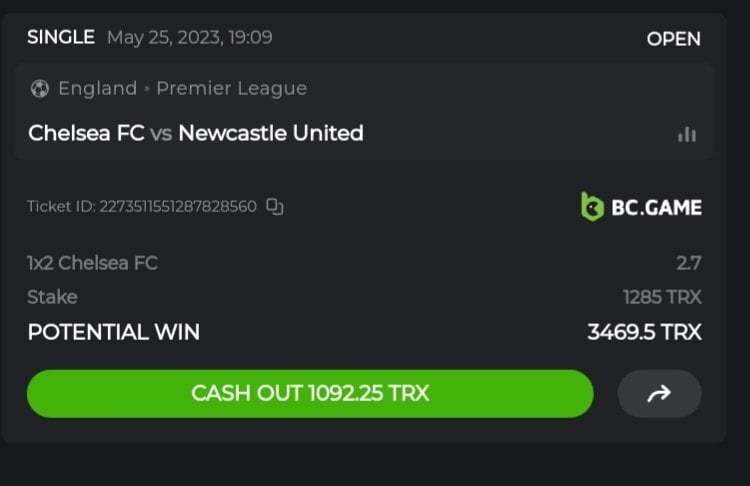
Task: Click the 3469.5 TRX potential win amount
Action: [644, 332]
